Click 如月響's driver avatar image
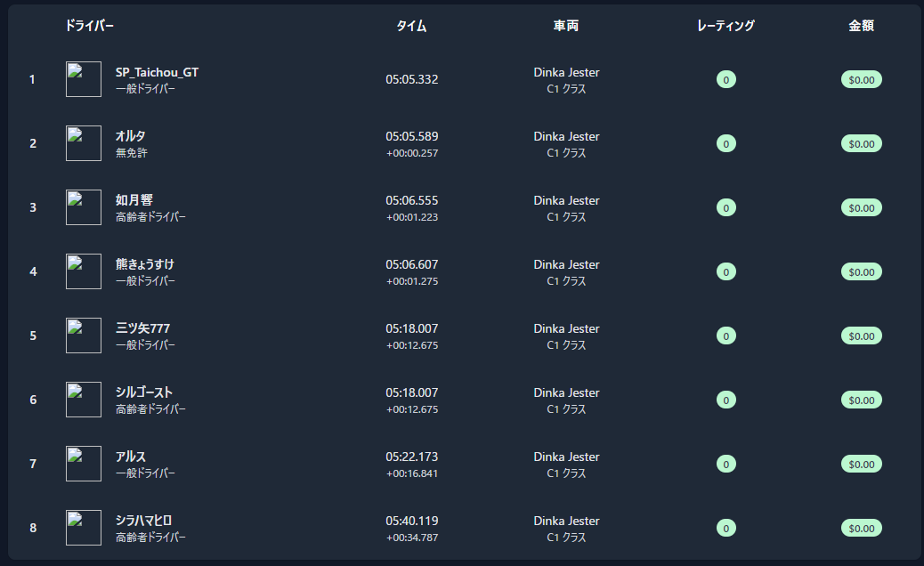This screenshot has width=924, height=566. 84,207
